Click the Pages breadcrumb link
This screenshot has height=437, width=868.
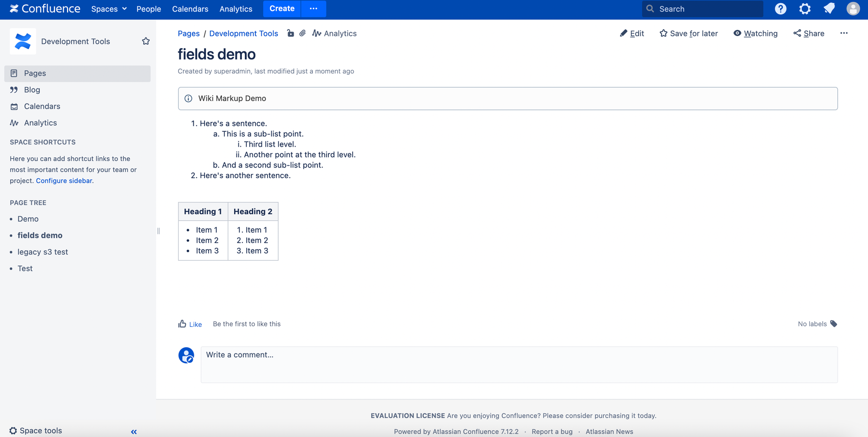(188, 34)
